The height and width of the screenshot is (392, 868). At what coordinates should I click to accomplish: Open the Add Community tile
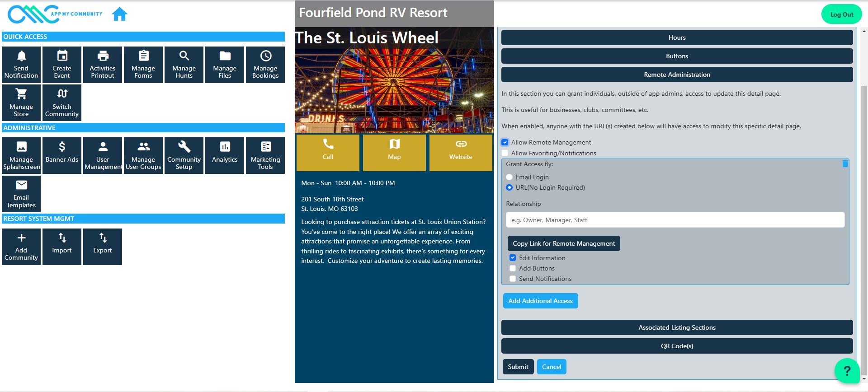(x=21, y=247)
